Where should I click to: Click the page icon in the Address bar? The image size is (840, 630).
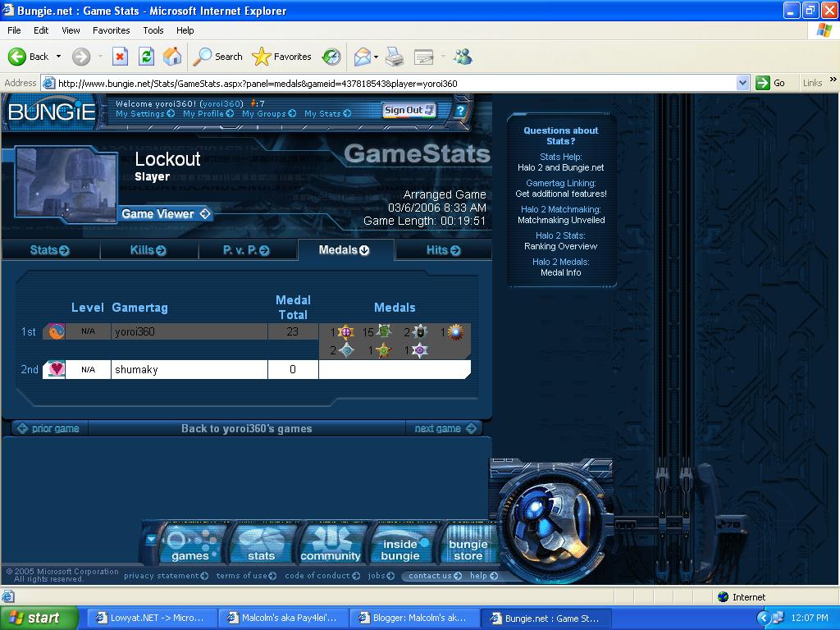pos(48,83)
